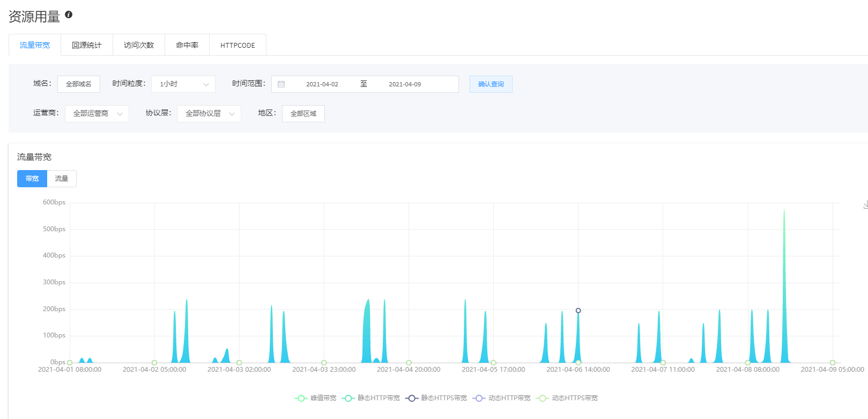Switch chart to 流量 view
This screenshot has height=419, width=868.
(x=62, y=179)
